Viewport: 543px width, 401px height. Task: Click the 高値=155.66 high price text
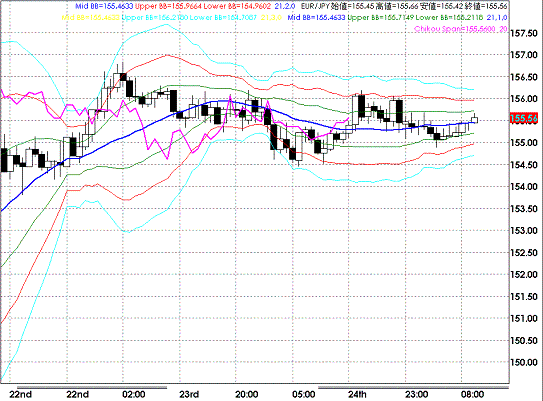397,6
